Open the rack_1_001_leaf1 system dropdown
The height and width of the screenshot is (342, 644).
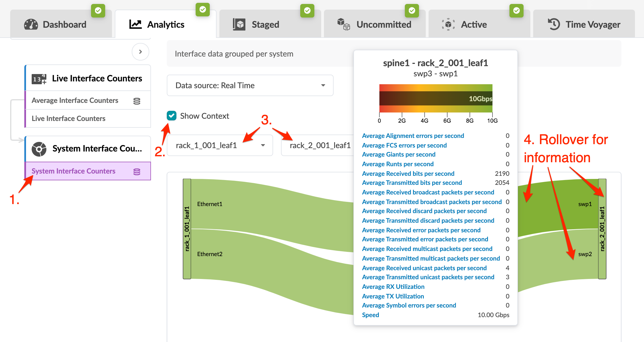click(220, 145)
